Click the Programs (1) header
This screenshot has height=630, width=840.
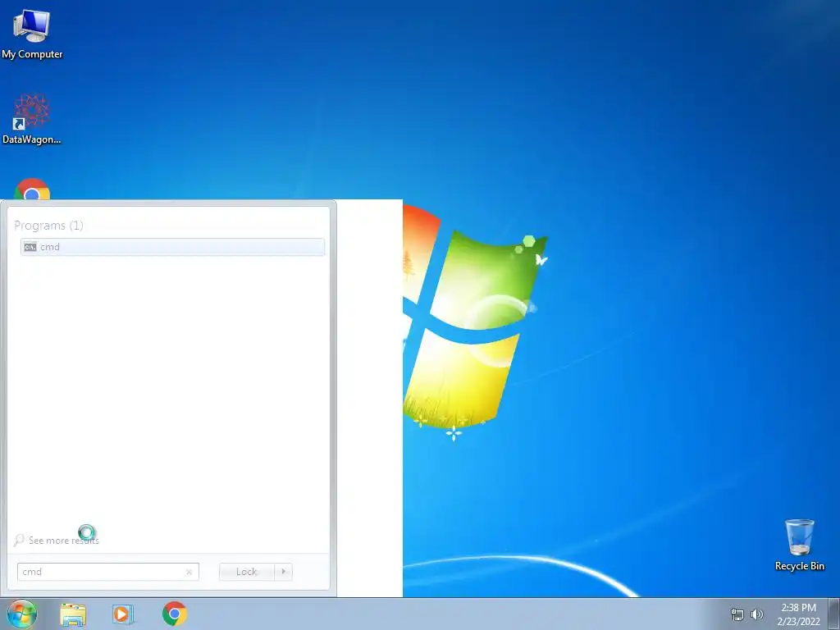[48, 226]
